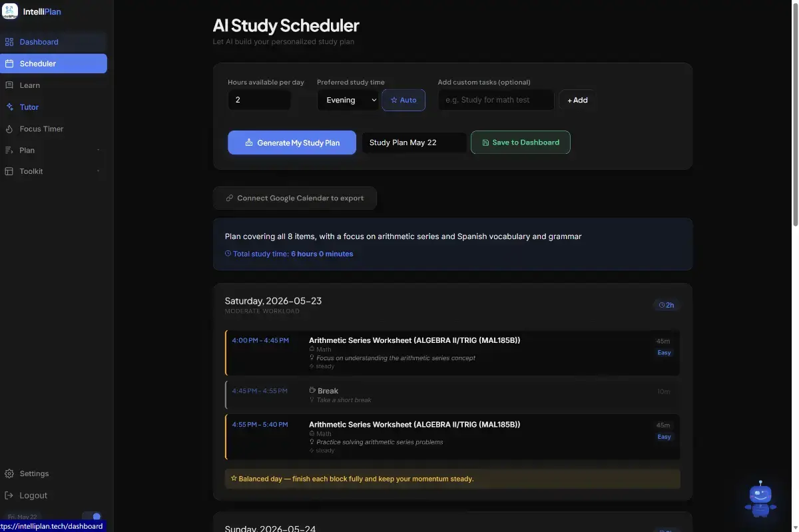Click the coffee cup icon beside Break
Screen dimensions: 799x532
[x=312, y=391]
